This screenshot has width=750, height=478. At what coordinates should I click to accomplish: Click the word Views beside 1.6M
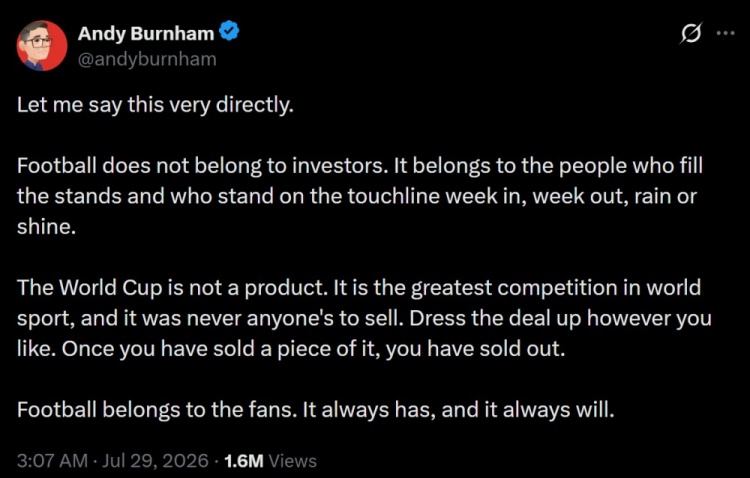point(292,461)
